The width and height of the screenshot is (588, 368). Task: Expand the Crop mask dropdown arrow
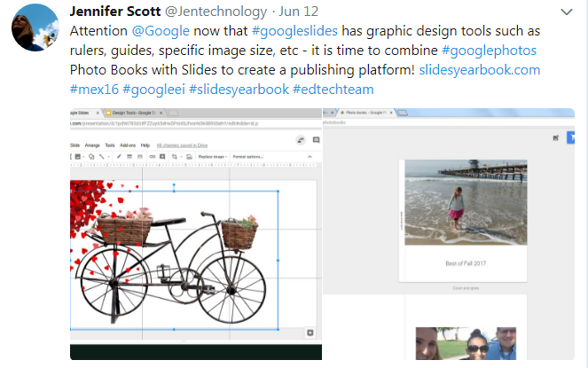coord(182,157)
